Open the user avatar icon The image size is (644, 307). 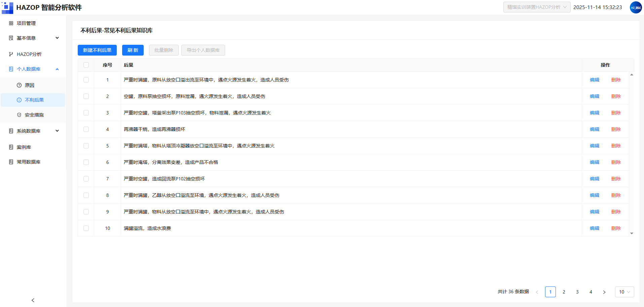636,7
